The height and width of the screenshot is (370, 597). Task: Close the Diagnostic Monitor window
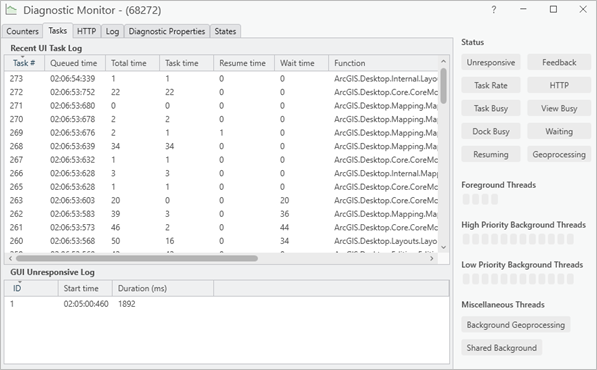pyautogui.click(x=583, y=10)
